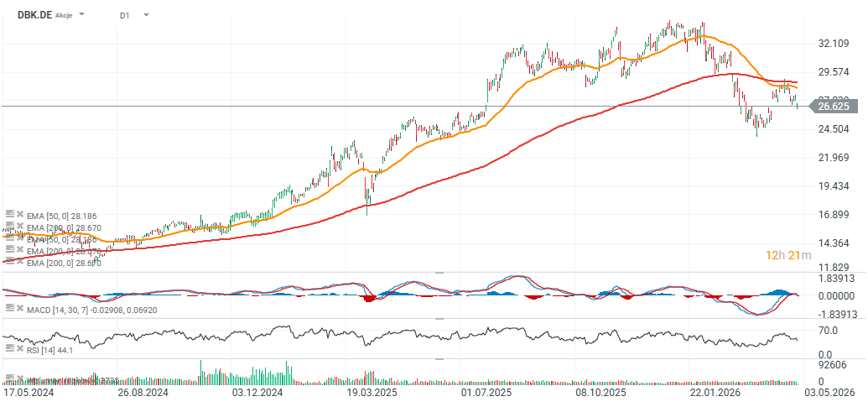Image resolution: width=868 pixels, height=407 pixels.
Task: Grab resize handle between price chart and MACD
Action: (x=439, y=274)
